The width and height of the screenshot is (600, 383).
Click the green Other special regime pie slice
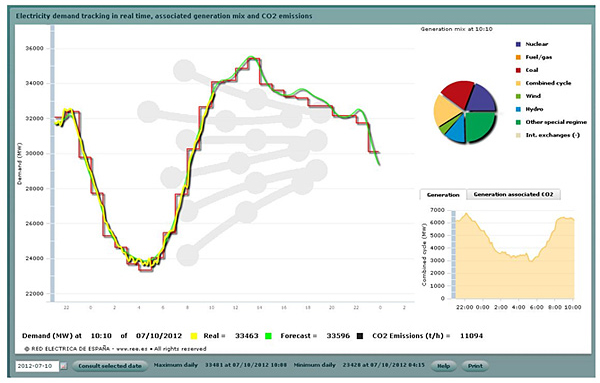479,125
